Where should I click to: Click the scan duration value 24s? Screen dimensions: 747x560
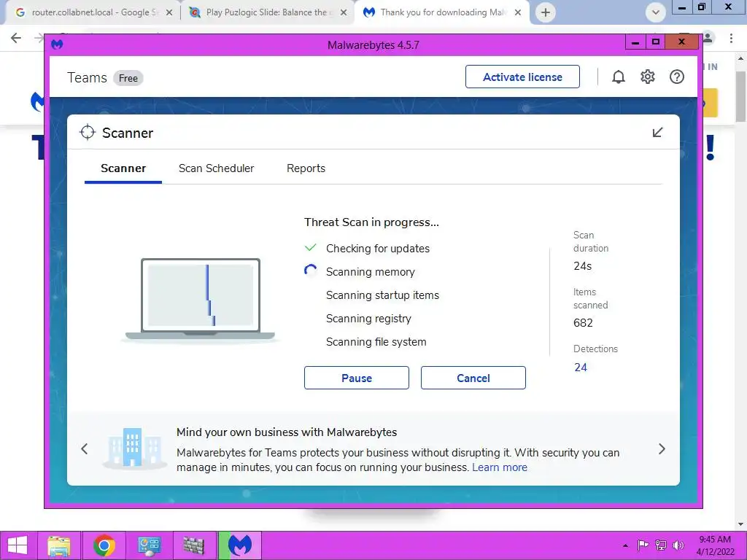(x=583, y=265)
